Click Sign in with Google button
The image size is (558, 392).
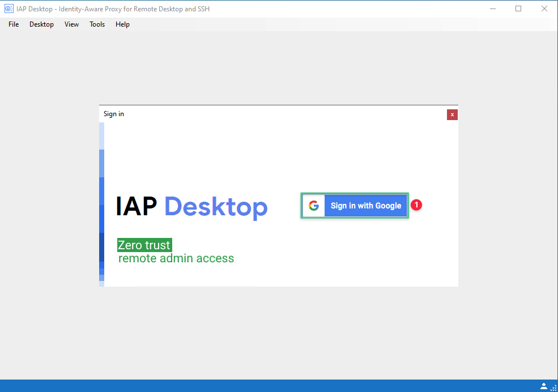pos(355,206)
